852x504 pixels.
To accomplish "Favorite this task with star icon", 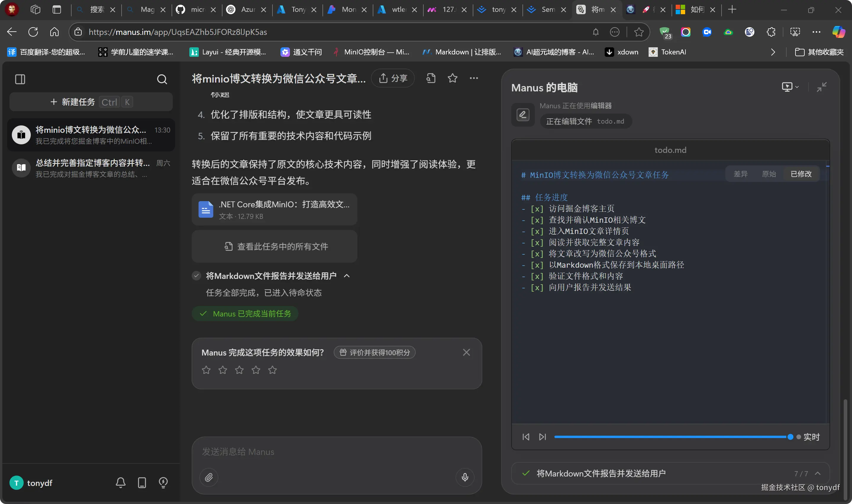I will [x=452, y=78].
